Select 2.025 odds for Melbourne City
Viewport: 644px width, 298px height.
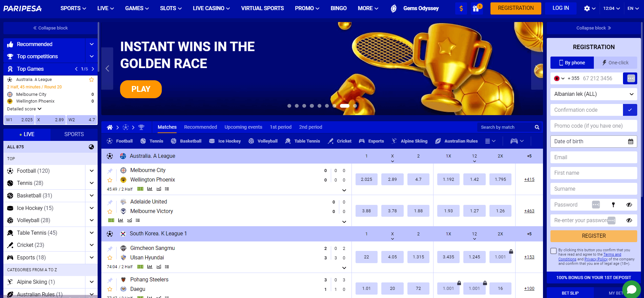pyautogui.click(x=366, y=179)
